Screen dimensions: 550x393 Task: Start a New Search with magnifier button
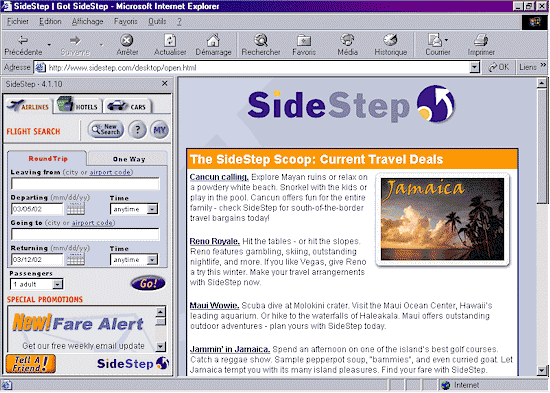click(106, 130)
